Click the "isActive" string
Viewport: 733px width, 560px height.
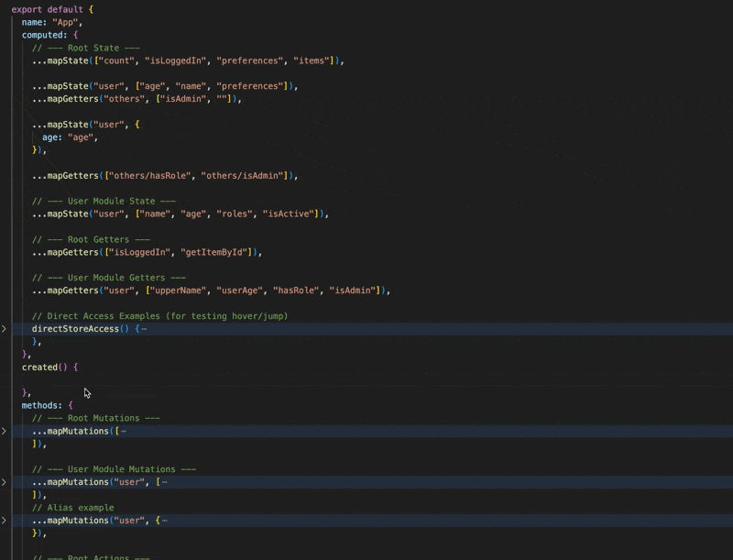pos(288,214)
